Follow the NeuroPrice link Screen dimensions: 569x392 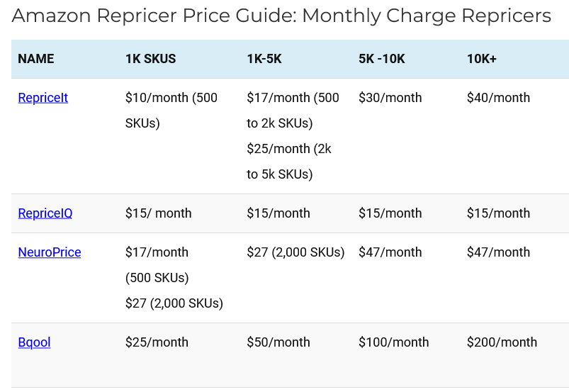49,252
